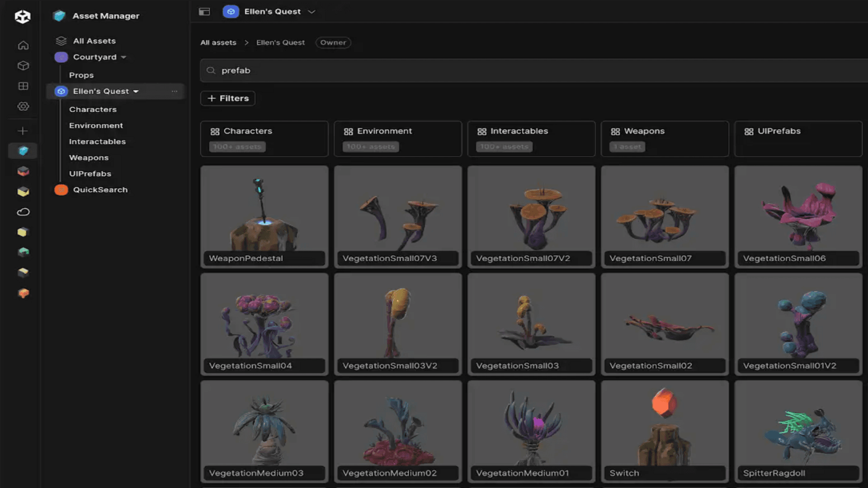Open the Filters dropdown
The height and width of the screenshot is (488, 868).
228,98
